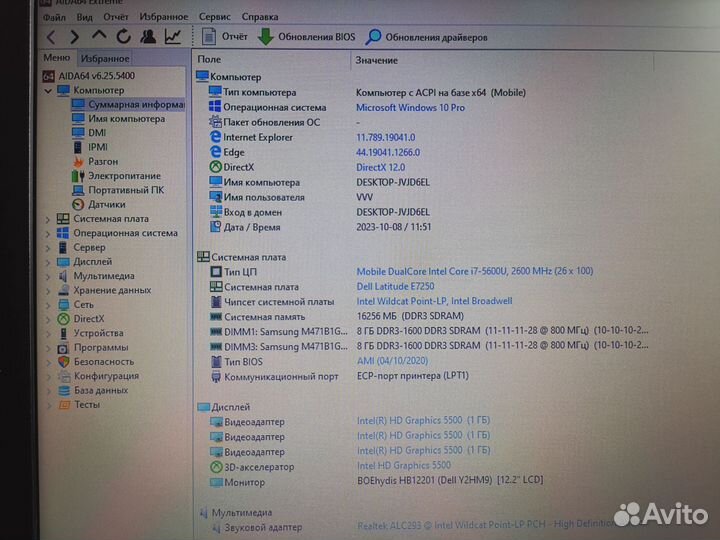The width and height of the screenshot is (720, 540).
Task: Expand the Системная плата tree node
Action: (48, 219)
